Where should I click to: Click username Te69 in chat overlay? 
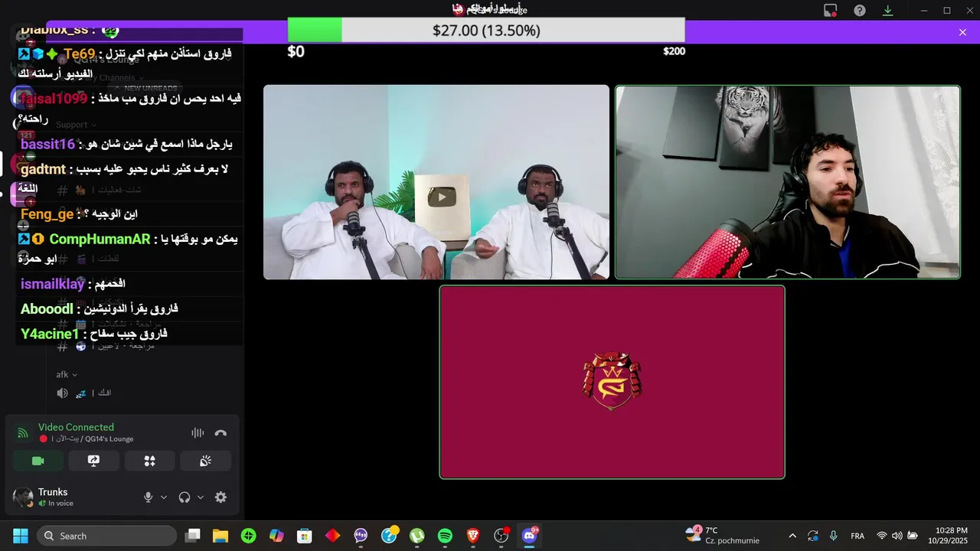coord(80,54)
